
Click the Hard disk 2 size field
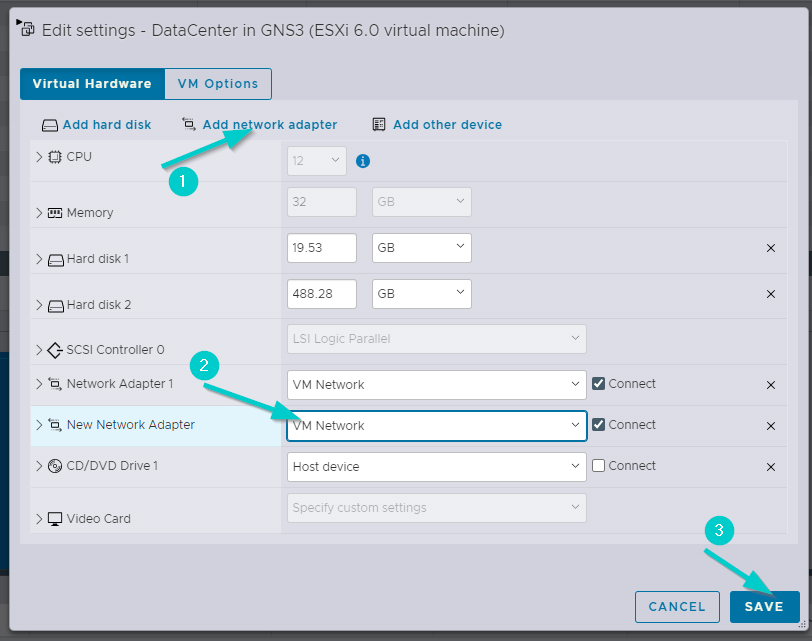click(321, 294)
